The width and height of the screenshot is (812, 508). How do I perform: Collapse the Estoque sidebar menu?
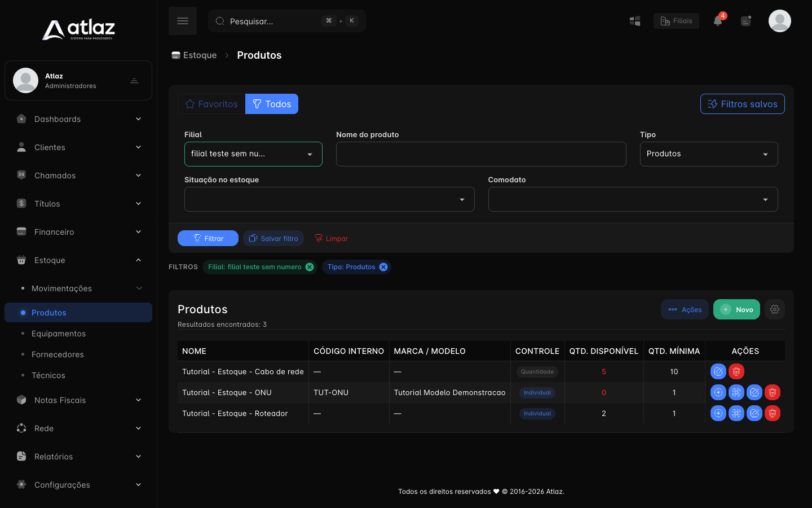click(x=78, y=260)
